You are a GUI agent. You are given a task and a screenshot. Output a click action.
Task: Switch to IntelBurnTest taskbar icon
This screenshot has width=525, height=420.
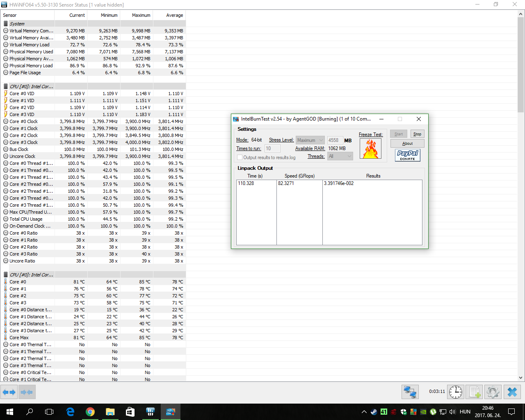(170, 412)
